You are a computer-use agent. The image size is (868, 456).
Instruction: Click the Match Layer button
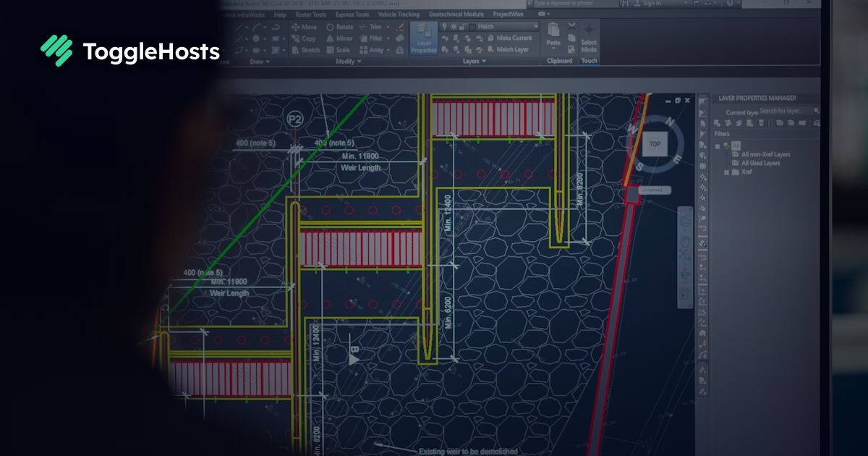(507, 49)
